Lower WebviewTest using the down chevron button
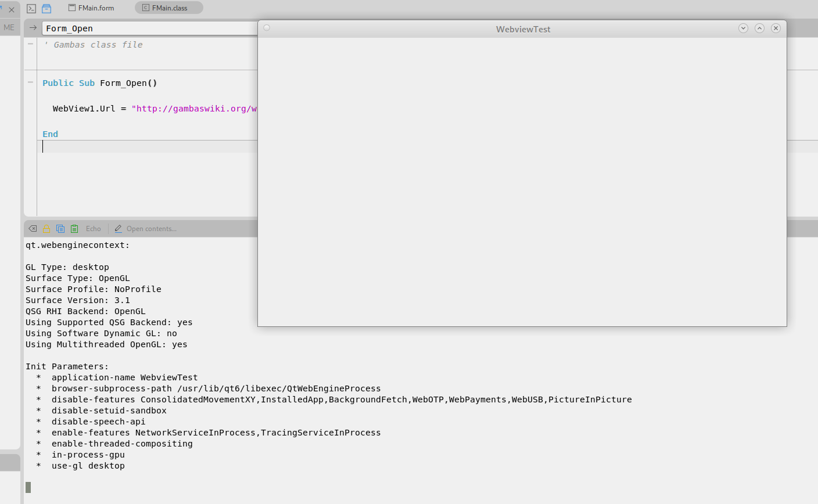This screenshot has width=818, height=504. pyautogui.click(x=743, y=27)
